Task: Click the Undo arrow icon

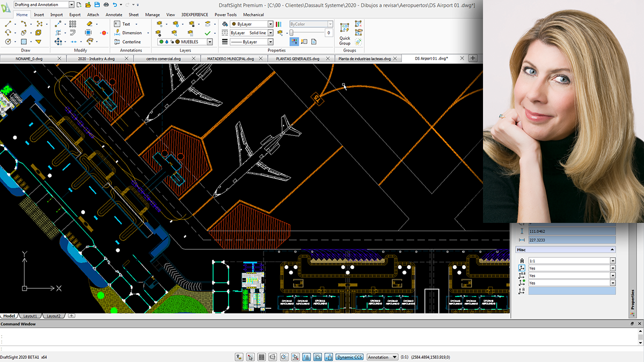Action: pyautogui.click(x=115, y=5)
